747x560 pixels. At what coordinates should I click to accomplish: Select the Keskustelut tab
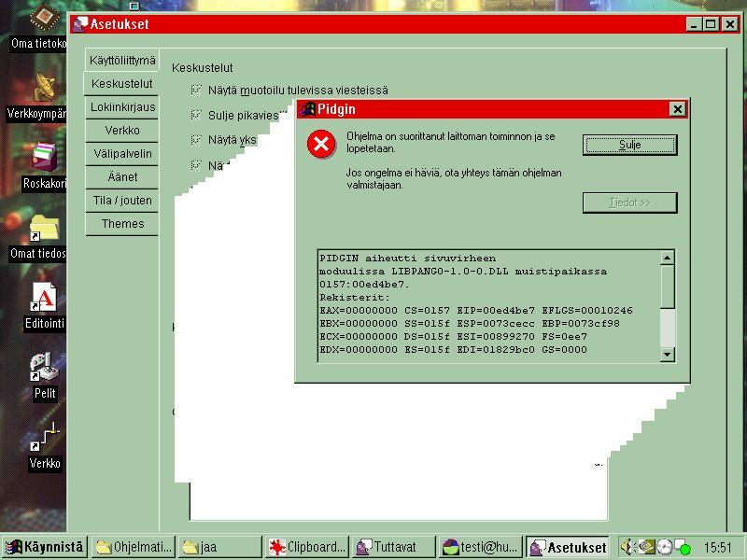click(x=121, y=84)
